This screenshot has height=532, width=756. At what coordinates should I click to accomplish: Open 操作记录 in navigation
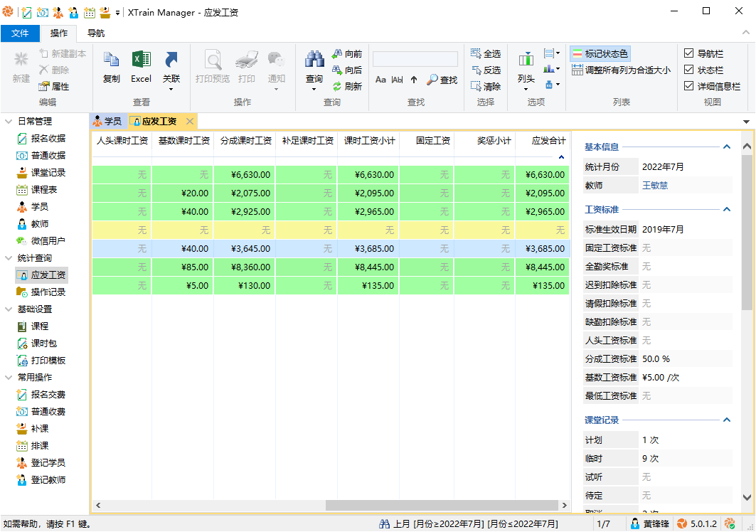(x=41, y=292)
